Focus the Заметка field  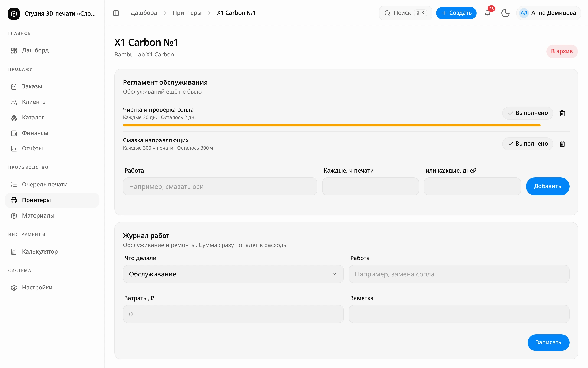(x=459, y=314)
